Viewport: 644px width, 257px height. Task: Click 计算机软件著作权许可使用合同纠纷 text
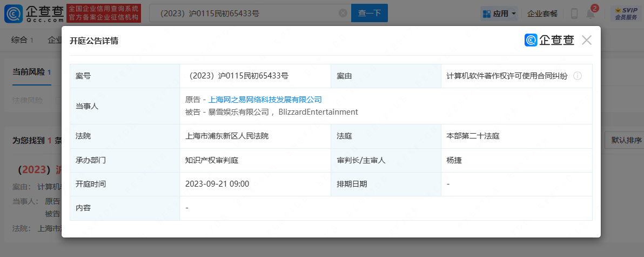click(507, 76)
